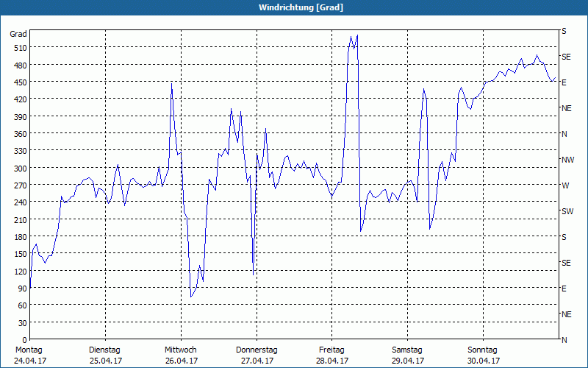Click the Sonntag 30.04.17 date label

483,355
